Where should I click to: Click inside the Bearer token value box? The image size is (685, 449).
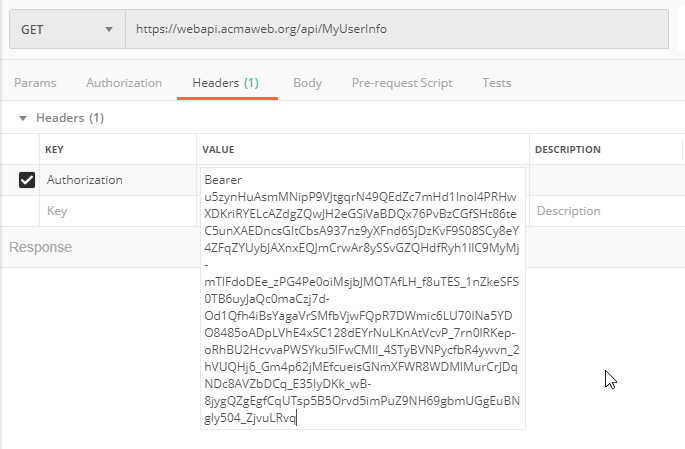pyautogui.click(x=362, y=300)
